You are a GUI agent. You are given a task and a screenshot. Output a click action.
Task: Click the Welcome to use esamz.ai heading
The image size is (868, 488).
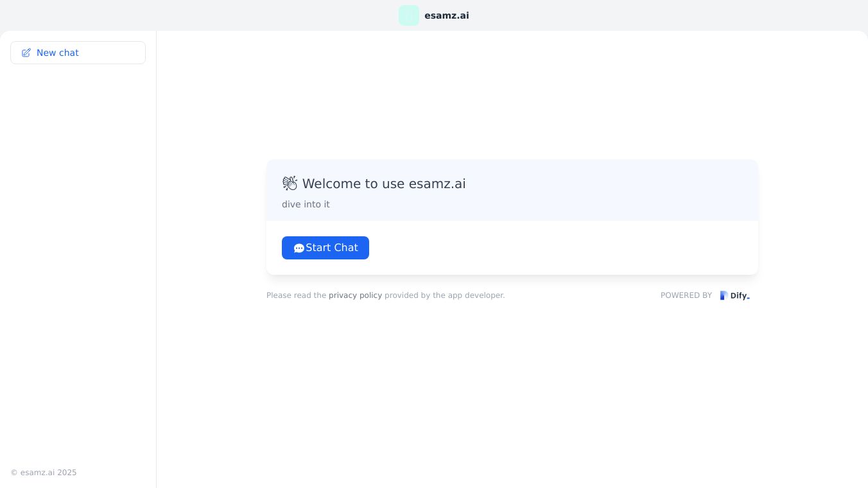coord(384,184)
